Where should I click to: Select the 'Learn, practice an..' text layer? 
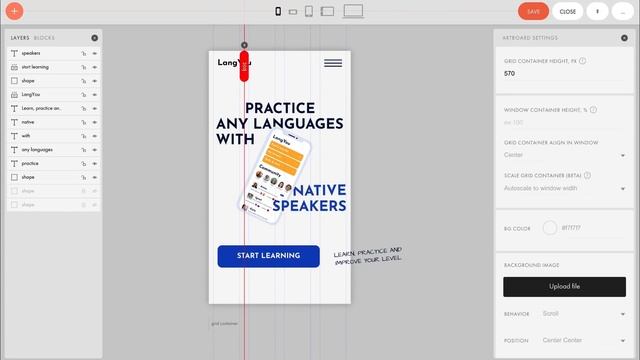pyautogui.click(x=54, y=109)
